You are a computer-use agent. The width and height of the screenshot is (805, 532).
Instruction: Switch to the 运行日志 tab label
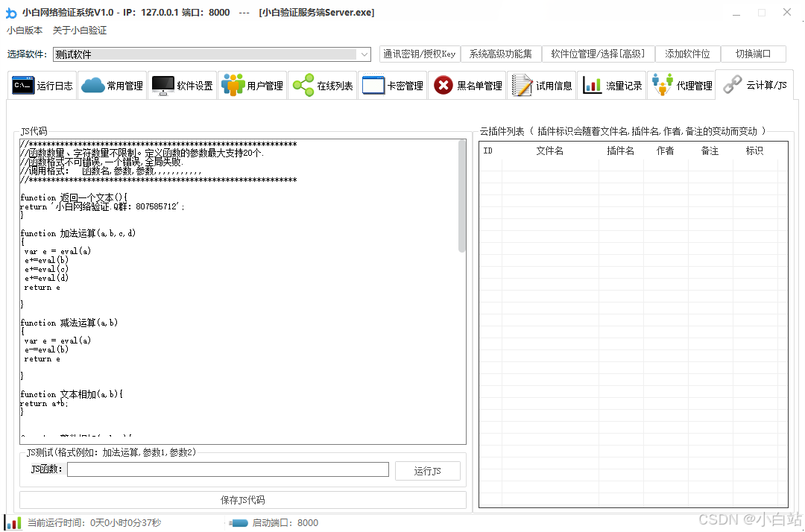click(55, 86)
